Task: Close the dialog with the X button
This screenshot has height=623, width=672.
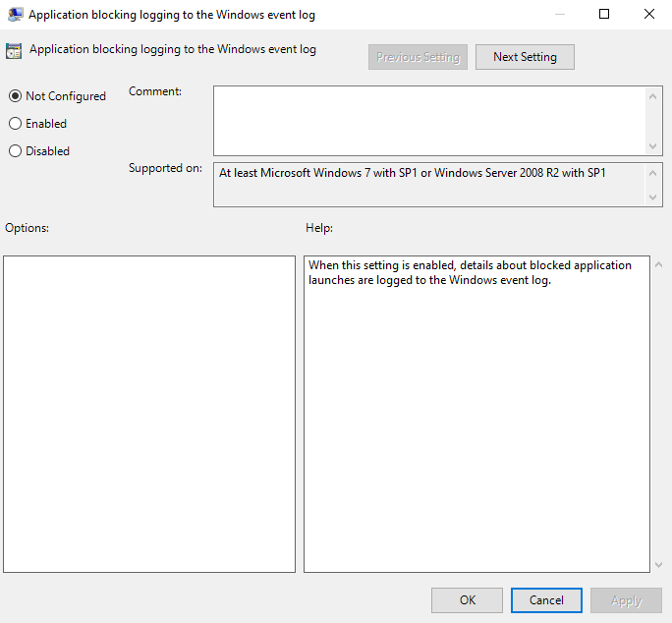Action: 649,15
